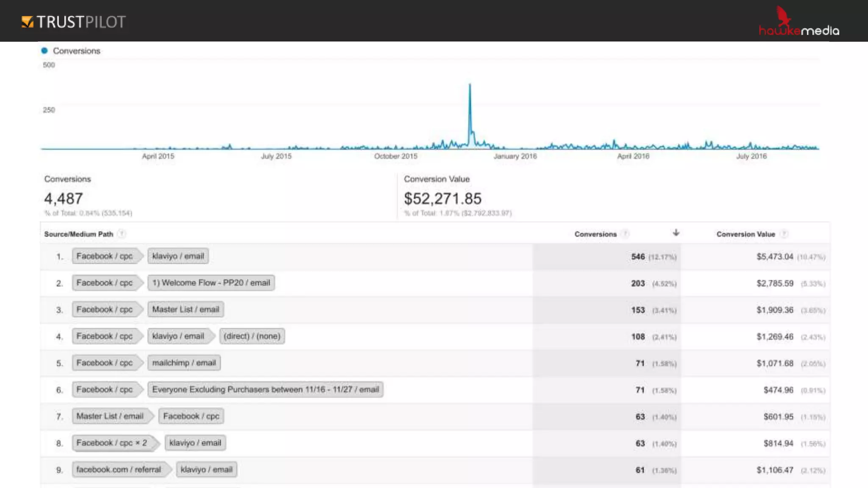Select 1) Welcome Flow - PP20 / email tag

[x=211, y=283]
